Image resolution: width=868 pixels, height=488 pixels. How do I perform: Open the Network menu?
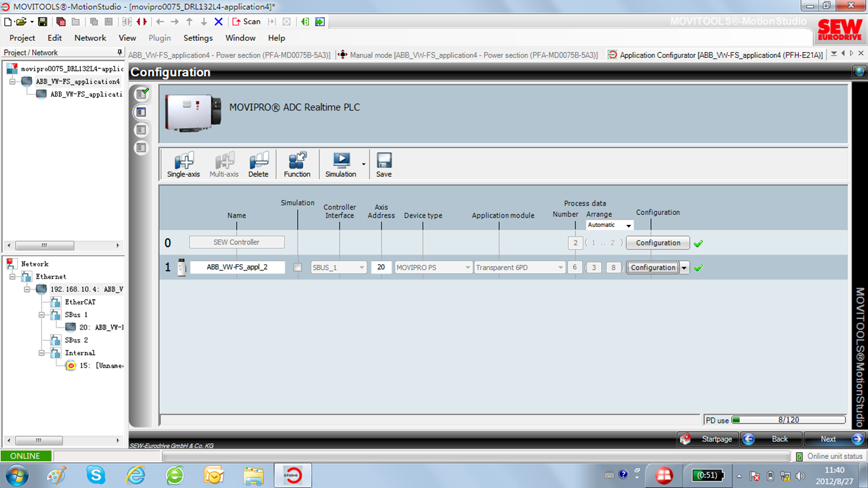(x=90, y=38)
